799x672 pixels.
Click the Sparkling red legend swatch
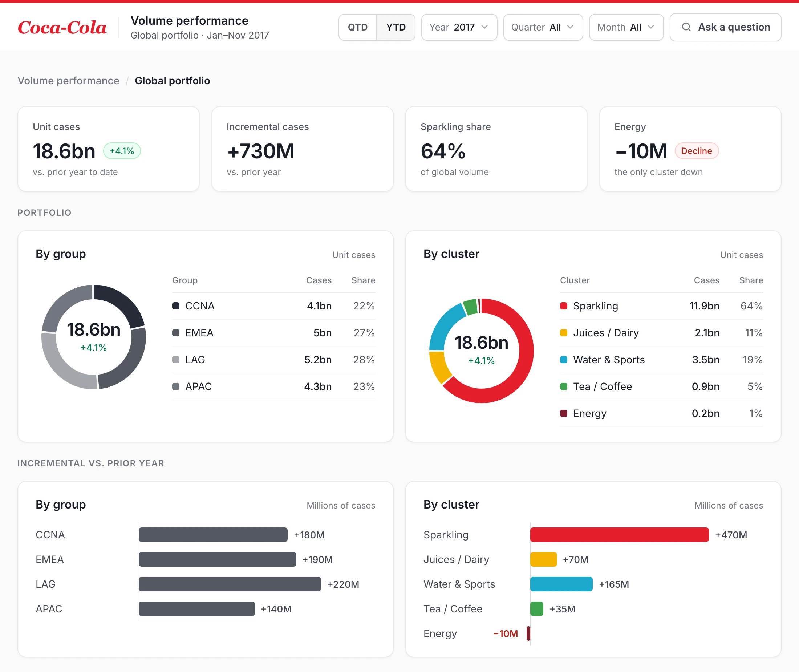564,306
